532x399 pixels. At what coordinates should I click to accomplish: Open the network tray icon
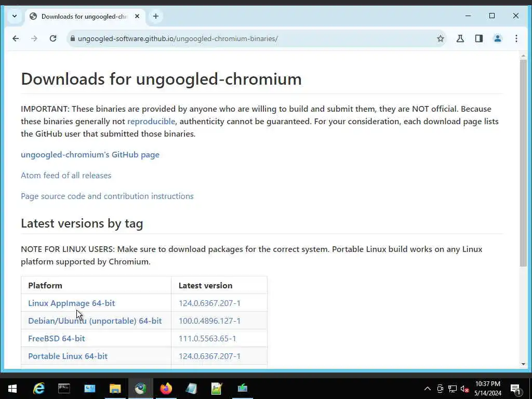pos(453,389)
